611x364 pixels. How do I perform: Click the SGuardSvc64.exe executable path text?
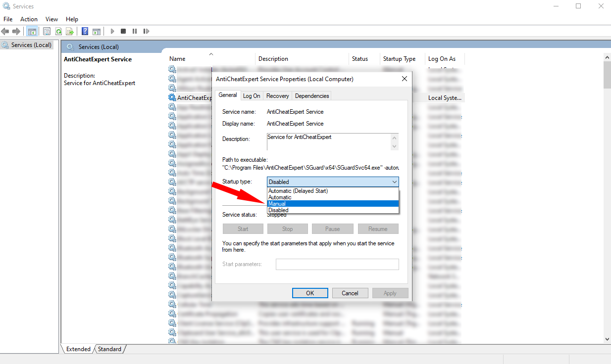[310, 168]
